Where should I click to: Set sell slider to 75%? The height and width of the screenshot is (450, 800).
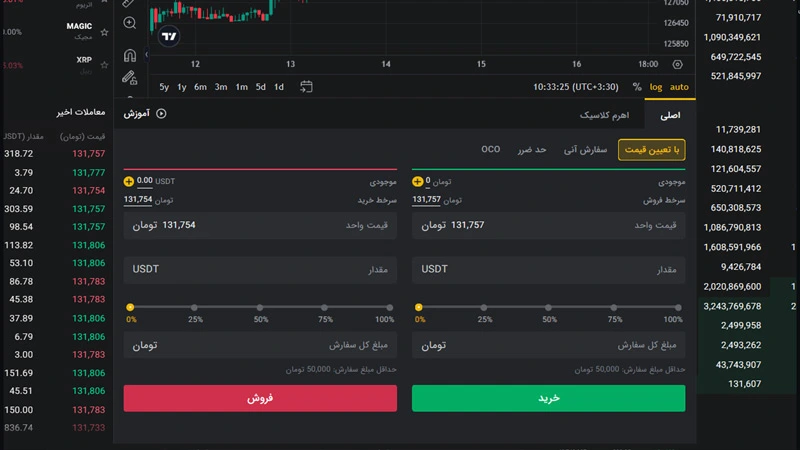(324, 308)
